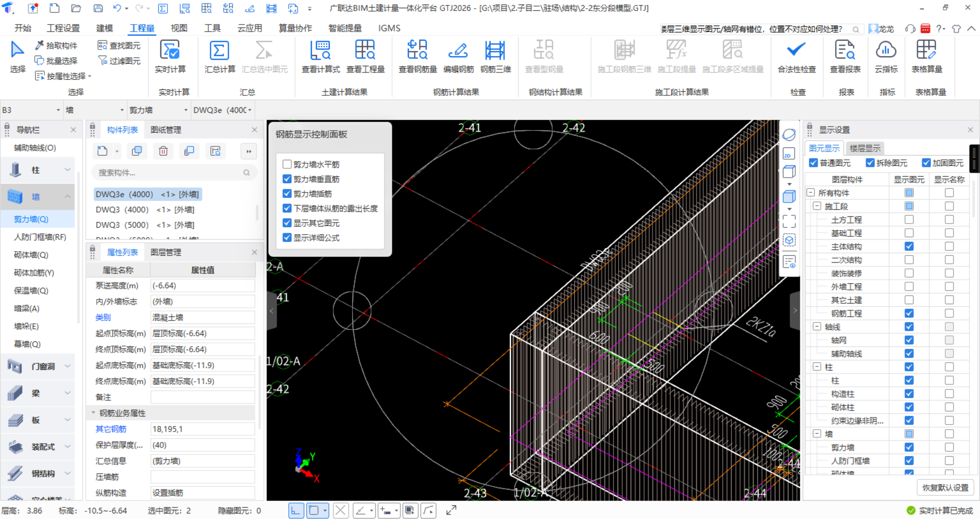Switch to 图层管理 tab
The height and width of the screenshot is (519, 980).
tap(166, 253)
